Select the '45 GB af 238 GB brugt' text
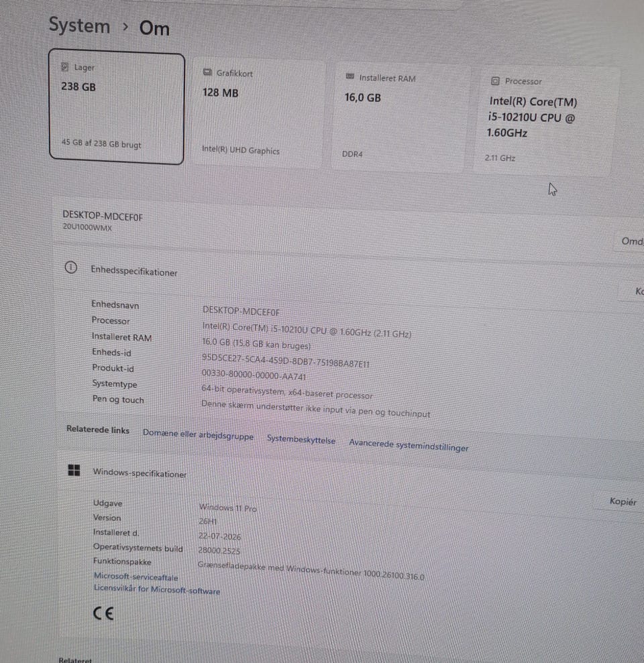 click(x=101, y=143)
